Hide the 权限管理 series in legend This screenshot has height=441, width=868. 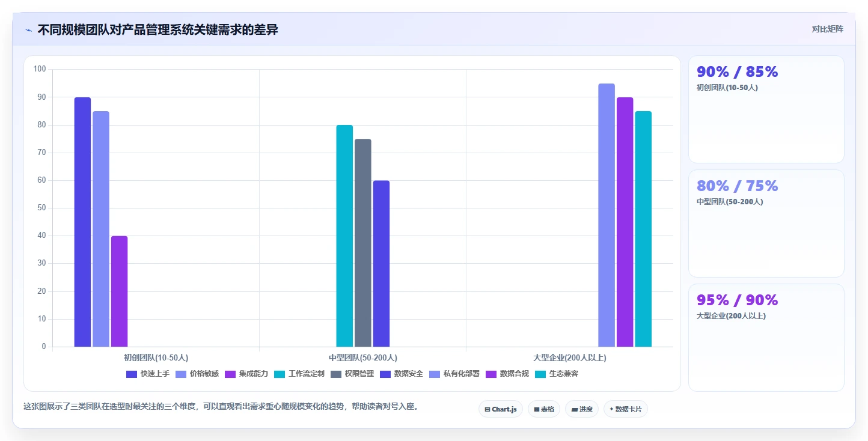(352, 374)
